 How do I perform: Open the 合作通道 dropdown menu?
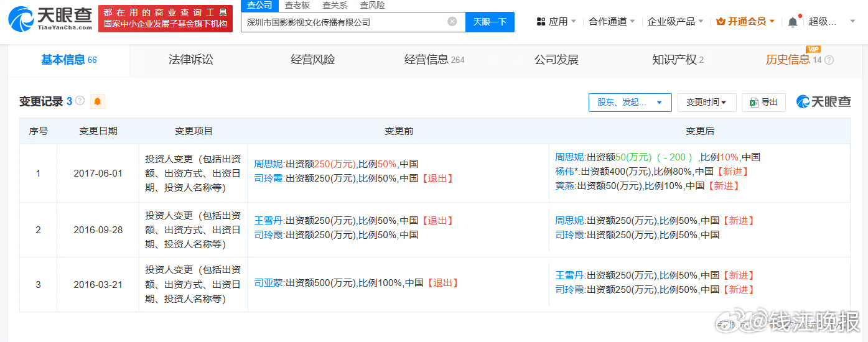(x=612, y=22)
